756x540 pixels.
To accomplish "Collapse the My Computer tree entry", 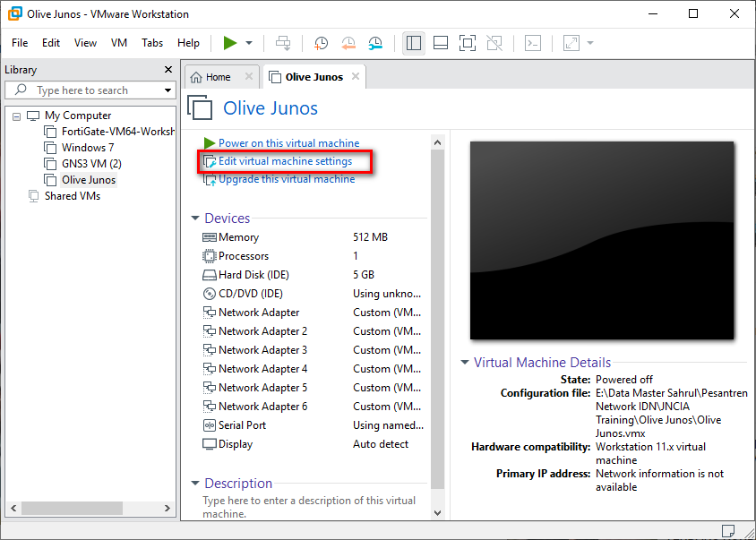I will [15, 115].
